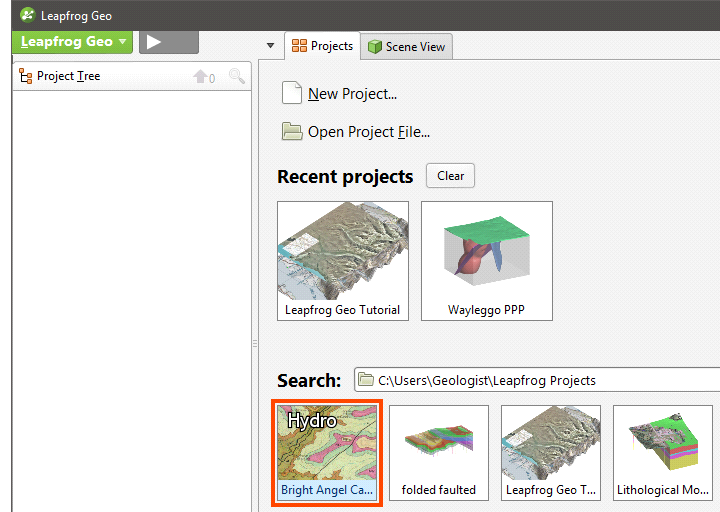This screenshot has width=720, height=512.
Task: Click the Project Tree search magnifier icon
Action: click(x=237, y=76)
